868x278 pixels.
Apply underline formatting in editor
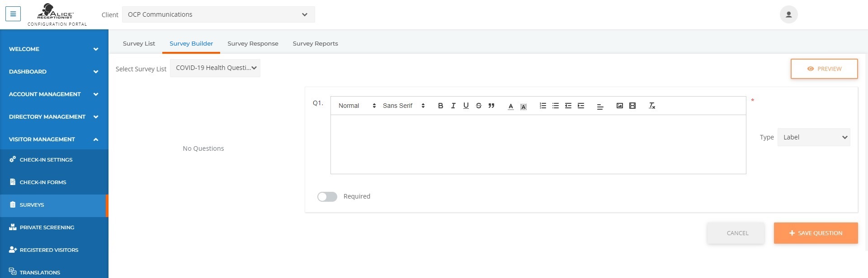pos(466,106)
